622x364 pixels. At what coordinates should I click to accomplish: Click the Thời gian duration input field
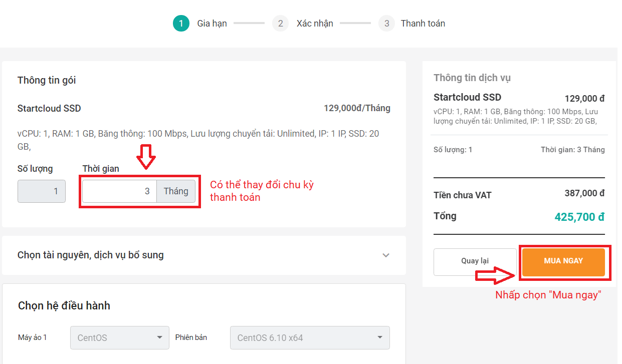119,191
